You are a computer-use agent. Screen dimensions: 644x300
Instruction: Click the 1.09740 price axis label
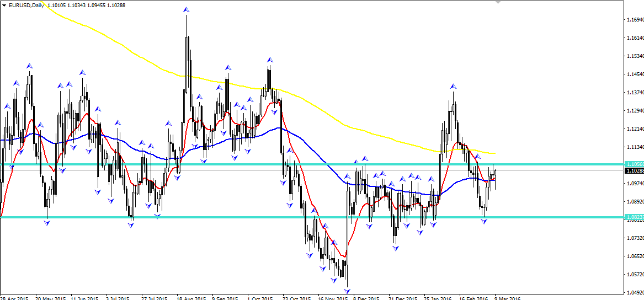click(x=635, y=184)
